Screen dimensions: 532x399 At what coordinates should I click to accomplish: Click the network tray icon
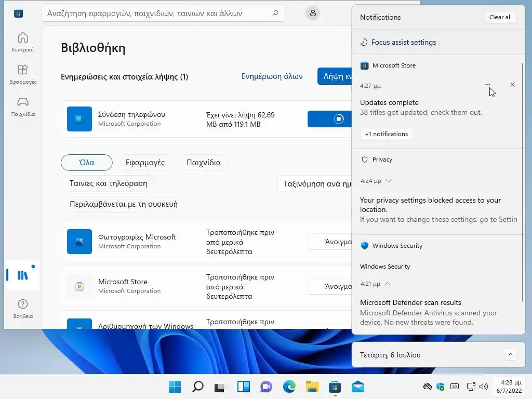471,387
